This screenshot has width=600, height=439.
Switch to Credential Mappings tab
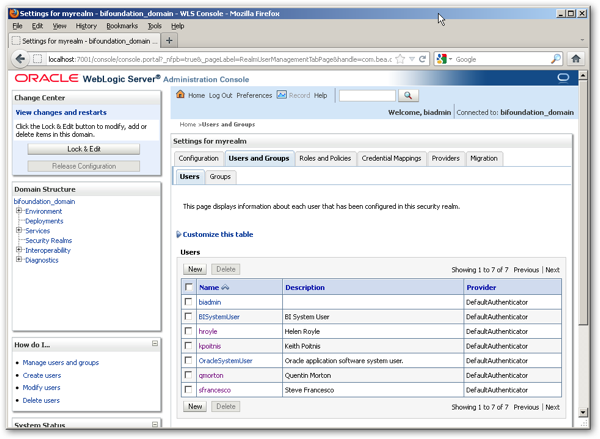(x=391, y=158)
